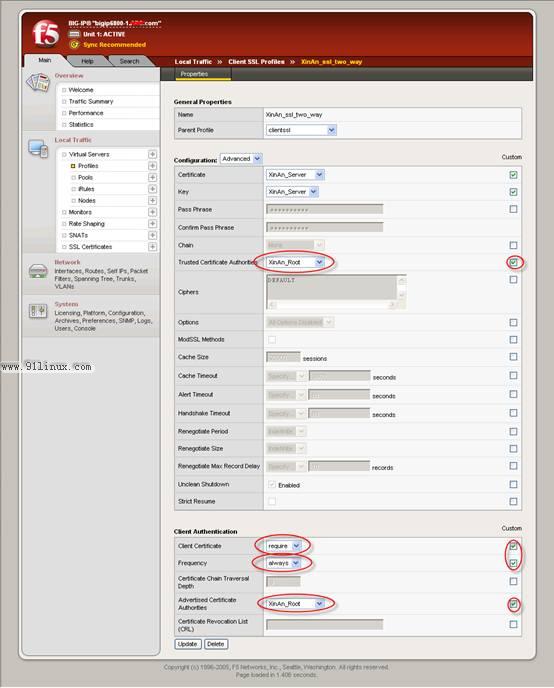Image resolution: width=554 pixels, height=688 pixels.
Task: Toggle the Ciphers custom checkbox
Action: click(x=513, y=280)
